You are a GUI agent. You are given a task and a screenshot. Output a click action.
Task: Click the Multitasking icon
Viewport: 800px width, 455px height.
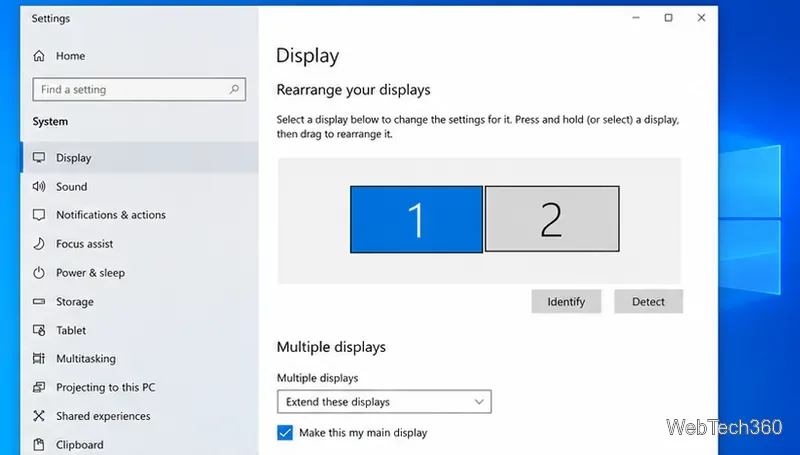click(x=39, y=359)
